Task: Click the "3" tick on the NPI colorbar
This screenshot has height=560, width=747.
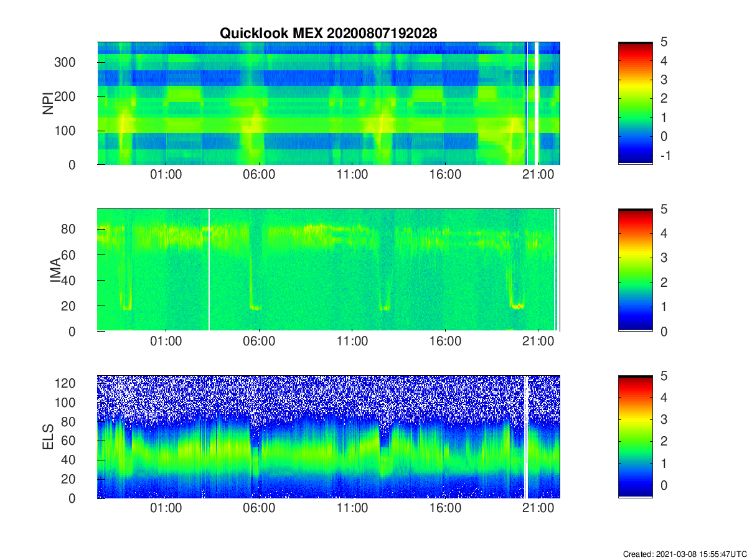Action: tap(664, 80)
